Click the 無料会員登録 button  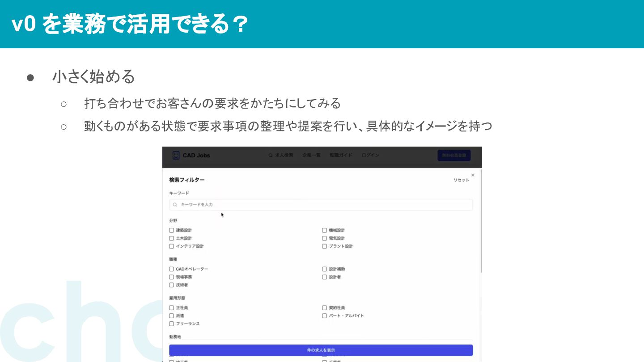click(x=454, y=156)
